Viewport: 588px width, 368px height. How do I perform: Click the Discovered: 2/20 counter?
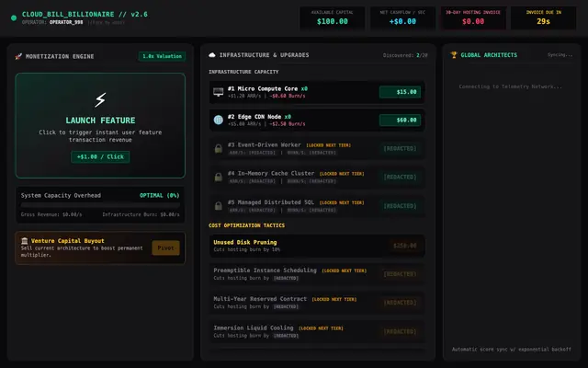(x=405, y=55)
